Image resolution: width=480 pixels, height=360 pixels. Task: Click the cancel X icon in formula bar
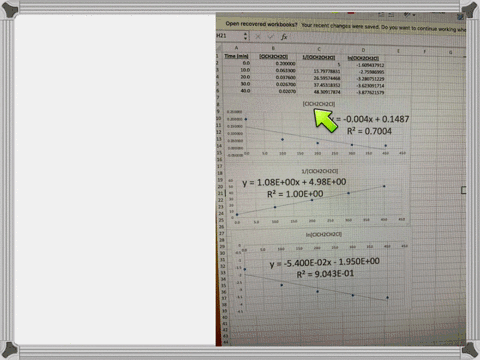(258, 36)
